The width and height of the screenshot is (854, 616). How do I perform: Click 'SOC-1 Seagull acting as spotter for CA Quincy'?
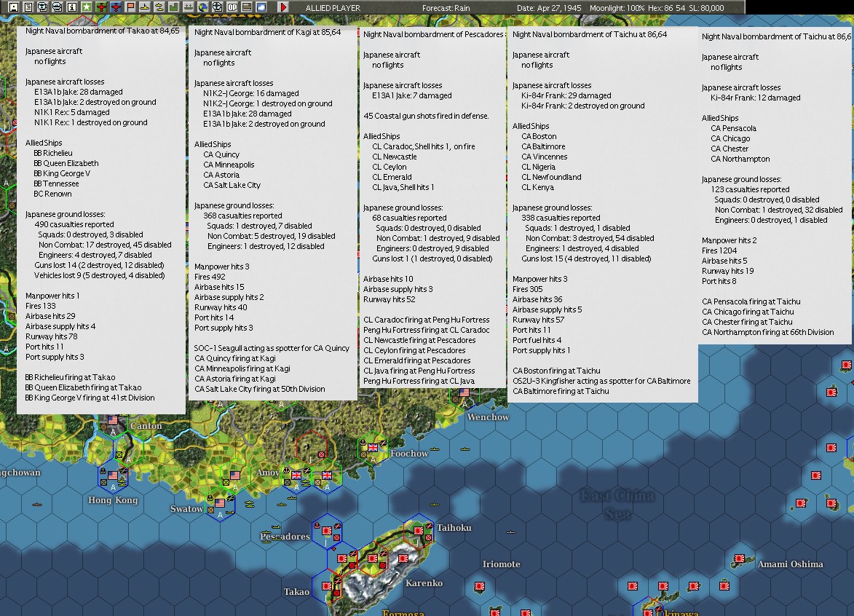[x=272, y=348]
